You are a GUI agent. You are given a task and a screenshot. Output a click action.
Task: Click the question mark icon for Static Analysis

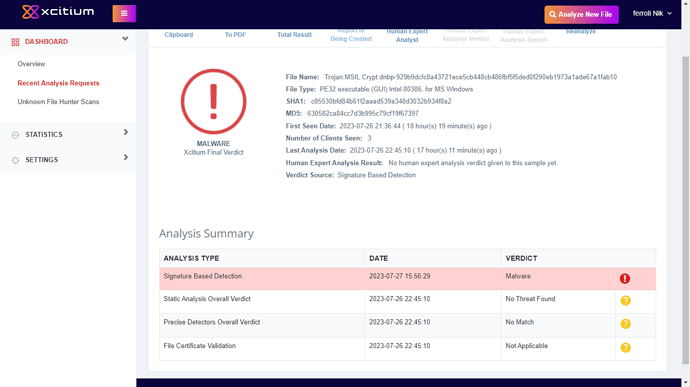(x=625, y=301)
